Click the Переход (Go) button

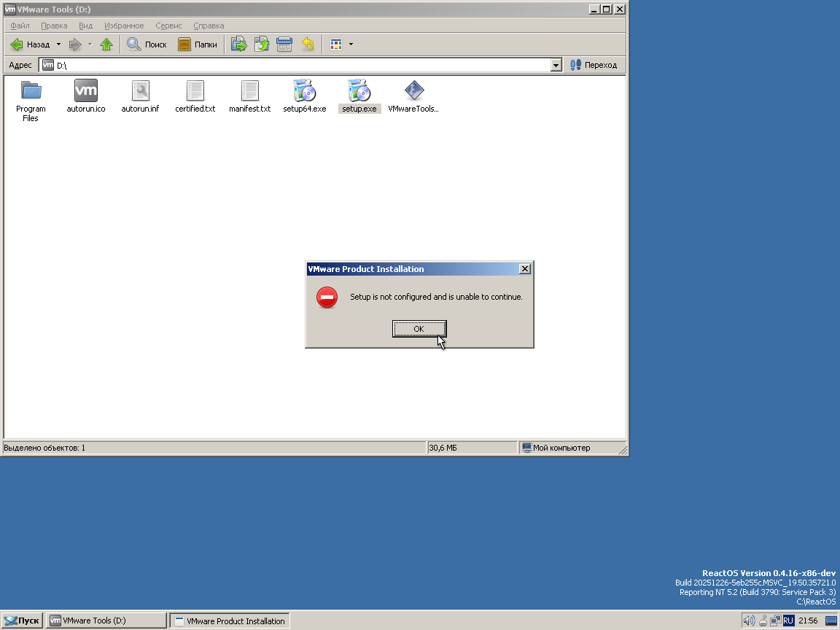point(594,65)
